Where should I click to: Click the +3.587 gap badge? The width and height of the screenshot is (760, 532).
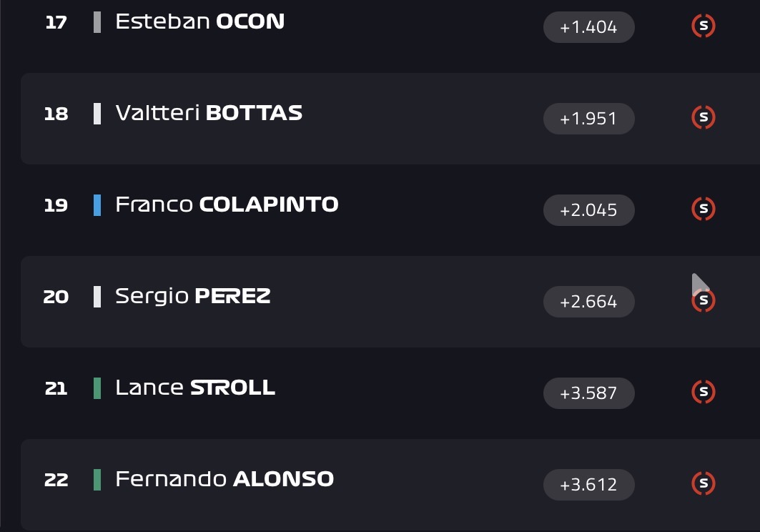coord(589,393)
